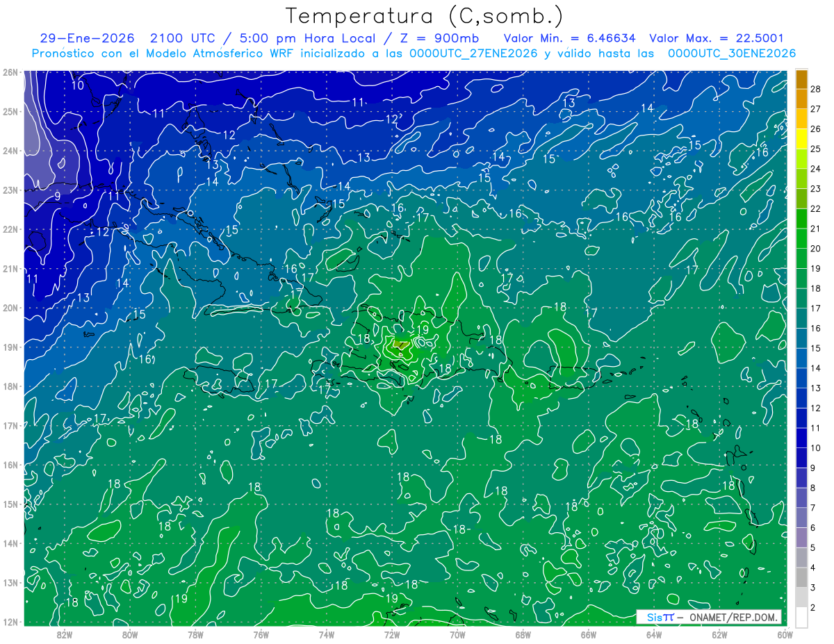Image resolution: width=834 pixels, height=644 pixels.
Task: Select the 0000UTC_30ENE2026 valid-until text
Action: [731, 53]
